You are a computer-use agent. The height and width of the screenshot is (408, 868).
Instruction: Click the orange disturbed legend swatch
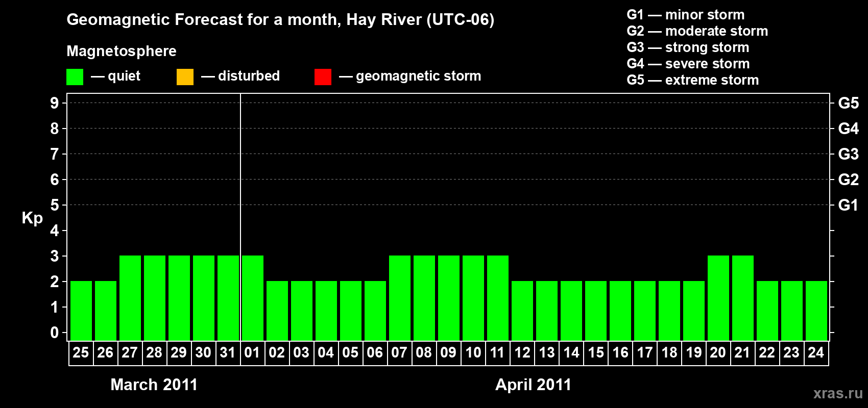point(185,77)
